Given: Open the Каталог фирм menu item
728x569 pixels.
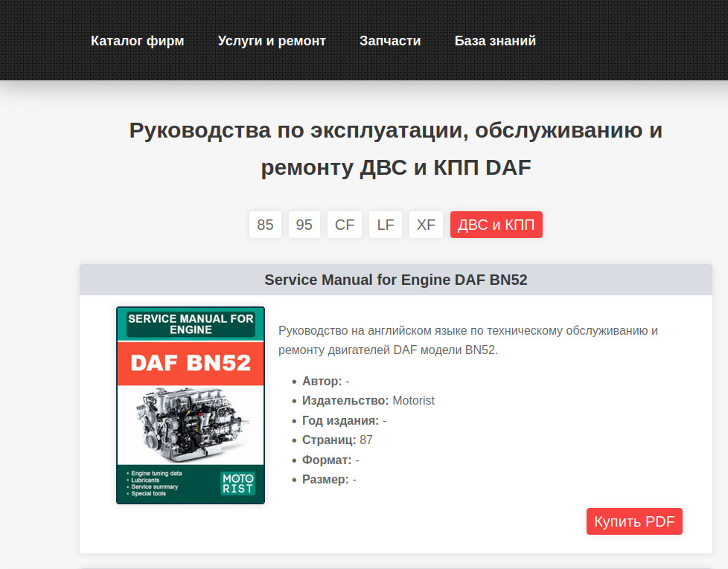Looking at the screenshot, I should [137, 41].
